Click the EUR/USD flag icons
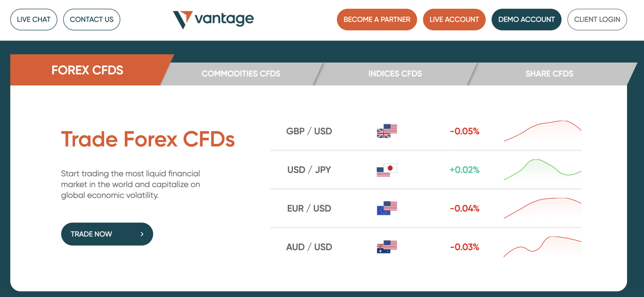This screenshot has height=297, width=644. pyautogui.click(x=386, y=208)
